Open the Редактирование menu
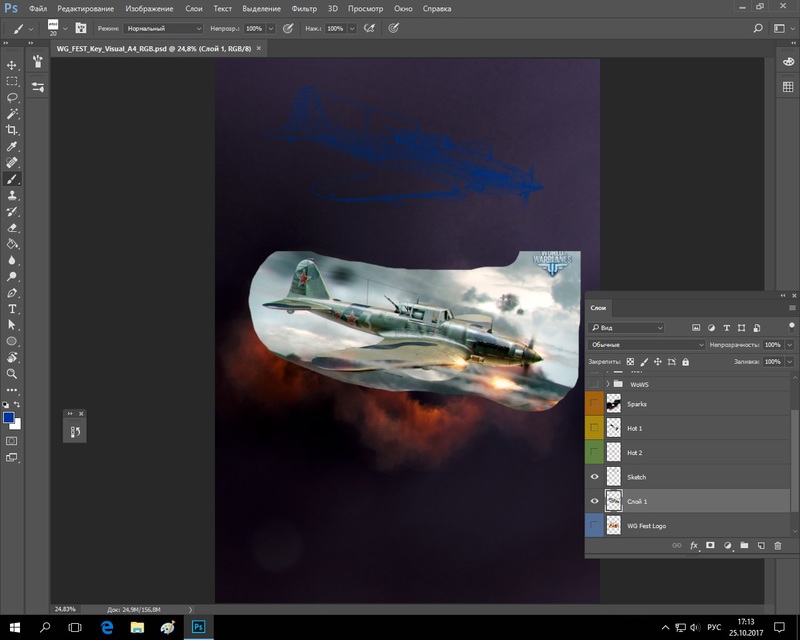800x640 pixels. pyautogui.click(x=86, y=9)
